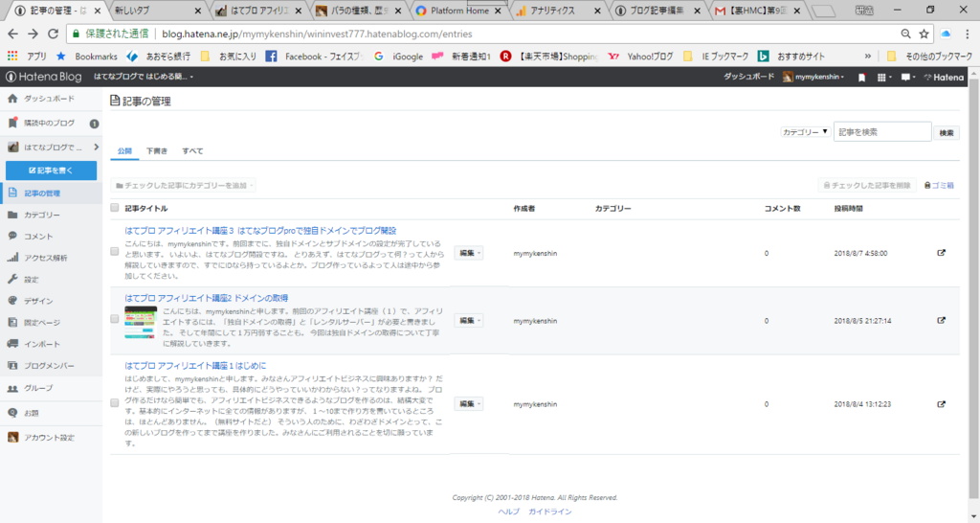Open Yahoo!ブログ bookmark in bookmarks bar
980x523 pixels.
[x=640, y=56]
